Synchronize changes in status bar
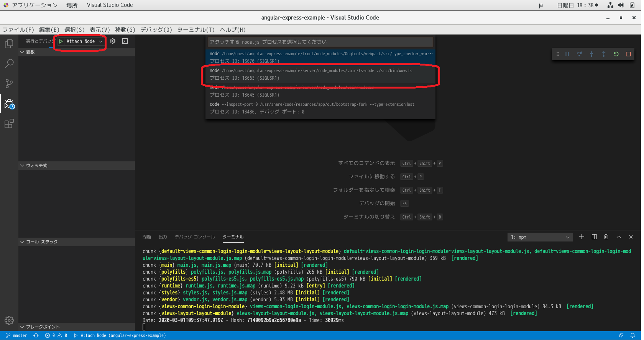644x340 pixels. [36, 335]
